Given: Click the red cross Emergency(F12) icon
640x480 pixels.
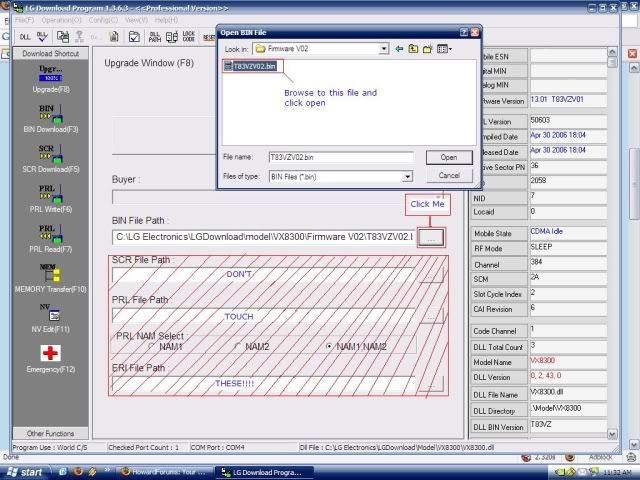Looking at the screenshot, I should click(x=51, y=353).
